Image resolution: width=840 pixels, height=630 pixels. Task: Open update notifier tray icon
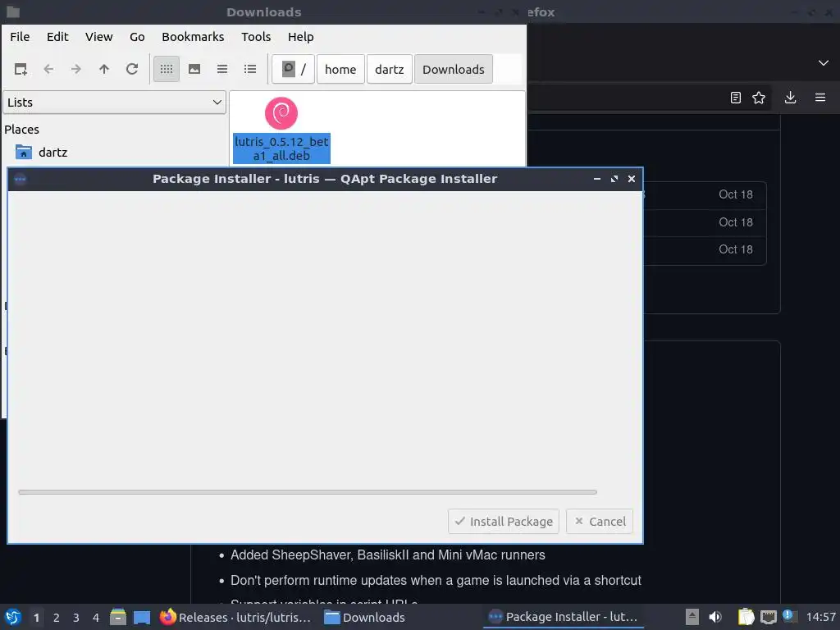[789, 616]
